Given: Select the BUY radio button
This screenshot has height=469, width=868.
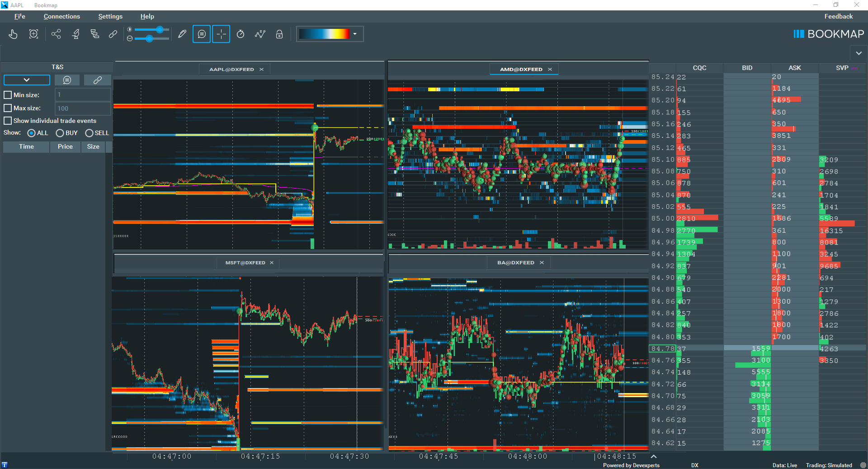Looking at the screenshot, I should (x=60, y=133).
